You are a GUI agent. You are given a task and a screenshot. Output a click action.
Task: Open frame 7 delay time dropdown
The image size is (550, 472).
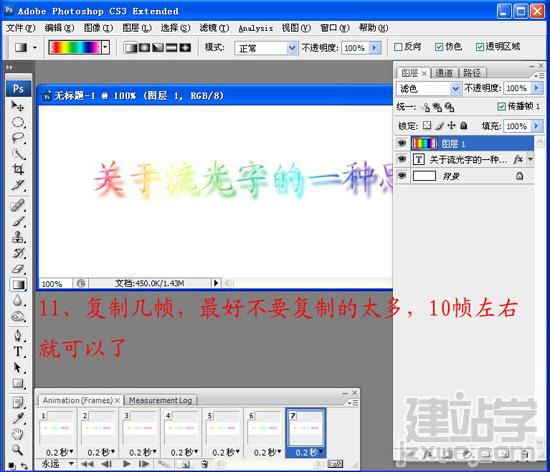click(309, 452)
